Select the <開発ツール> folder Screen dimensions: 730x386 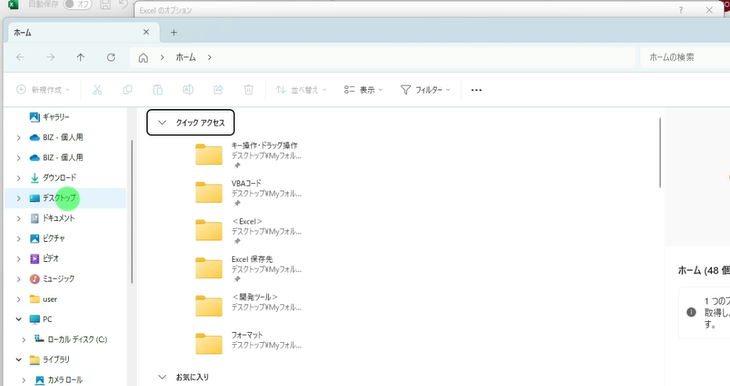click(x=249, y=306)
